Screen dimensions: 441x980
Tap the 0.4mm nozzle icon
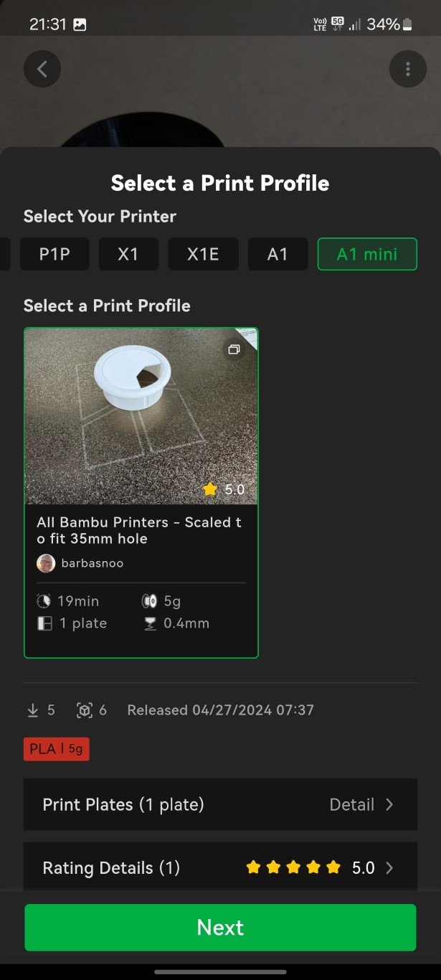(150, 623)
